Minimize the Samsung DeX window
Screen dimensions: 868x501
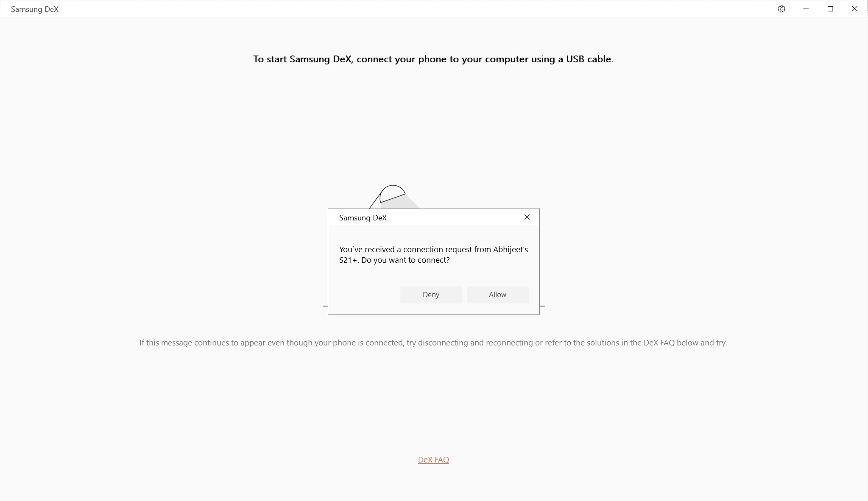(x=806, y=9)
